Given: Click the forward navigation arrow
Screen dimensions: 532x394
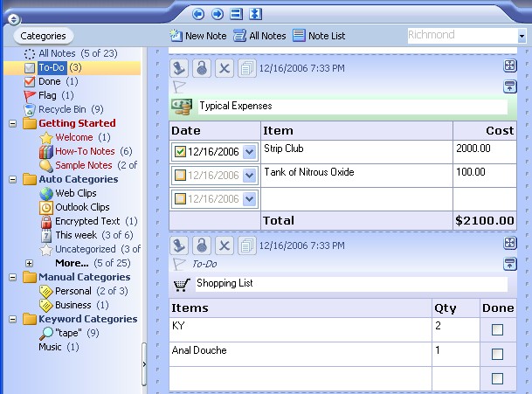Looking at the screenshot, I should click(x=217, y=14).
